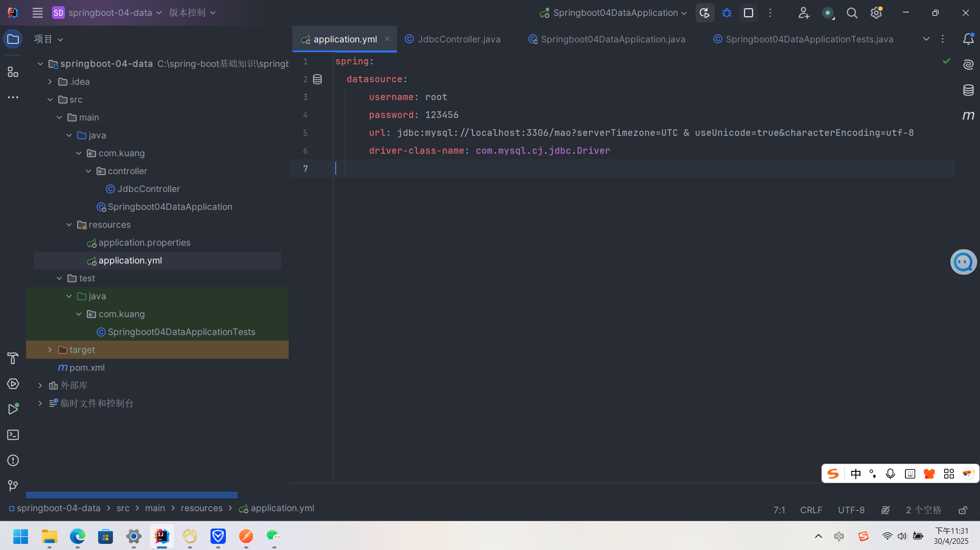980x550 pixels.
Task: Open WeChat from taskbar
Action: tap(273, 536)
